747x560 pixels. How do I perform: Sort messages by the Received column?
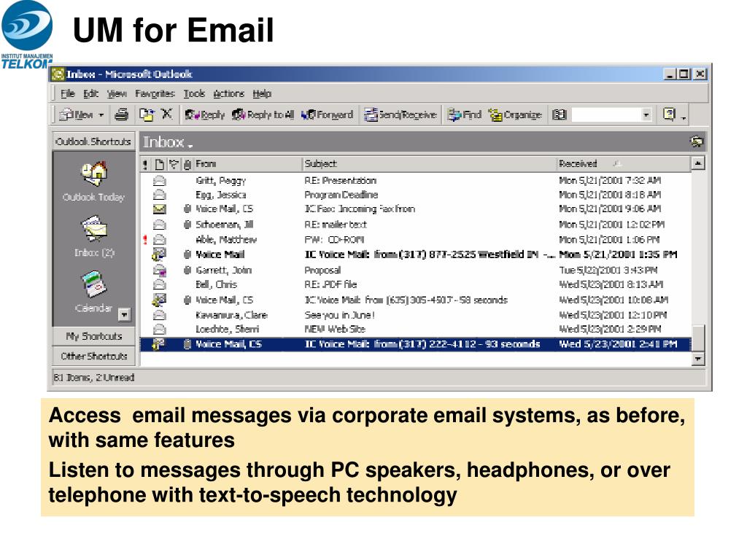624,164
